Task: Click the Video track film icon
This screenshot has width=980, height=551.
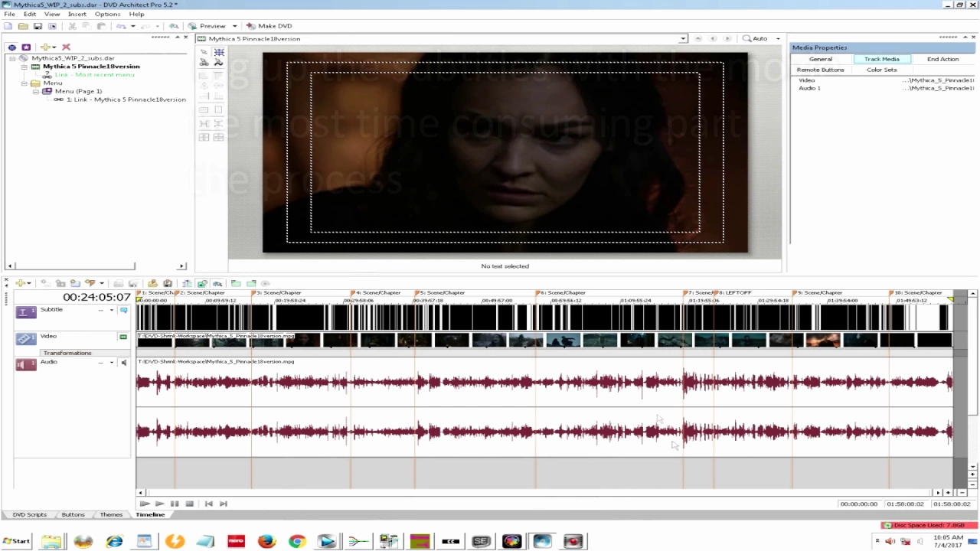Action: [26, 338]
